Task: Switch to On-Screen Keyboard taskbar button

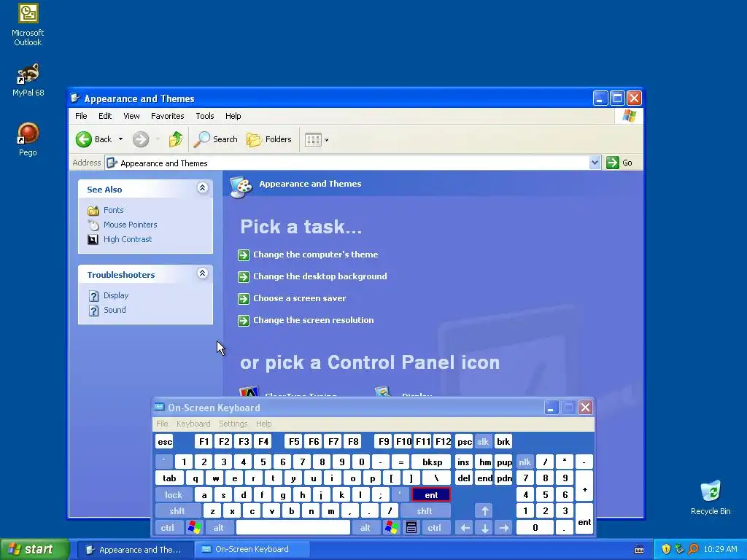Action: pyautogui.click(x=252, y=550)
